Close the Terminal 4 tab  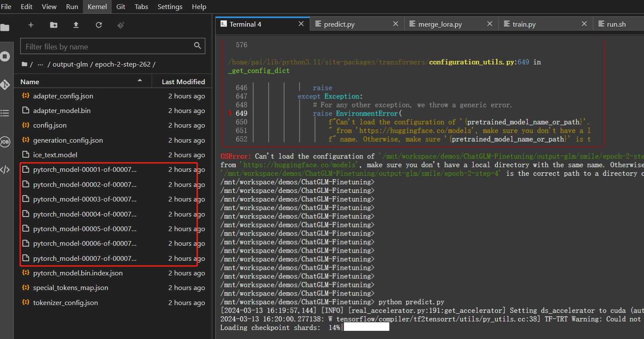coord(301,24)
